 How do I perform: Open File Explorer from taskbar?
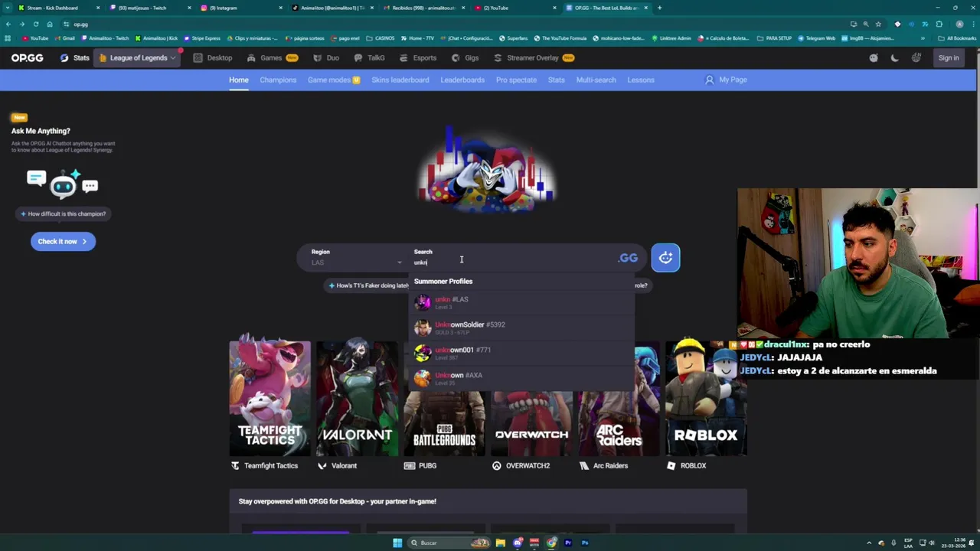pos(501,543)
